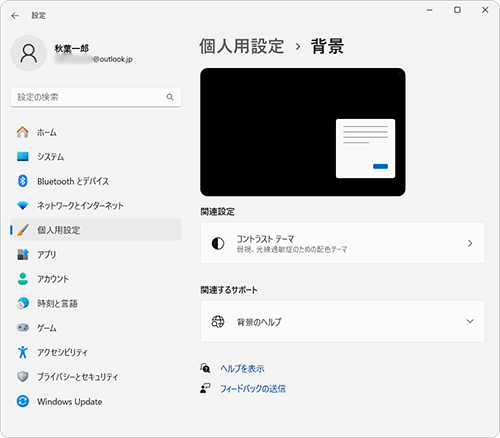Image resolution: width=500 pixels, height=438 pixels.
Task: Maximize the settings window
Action: (x=457, y=10)
